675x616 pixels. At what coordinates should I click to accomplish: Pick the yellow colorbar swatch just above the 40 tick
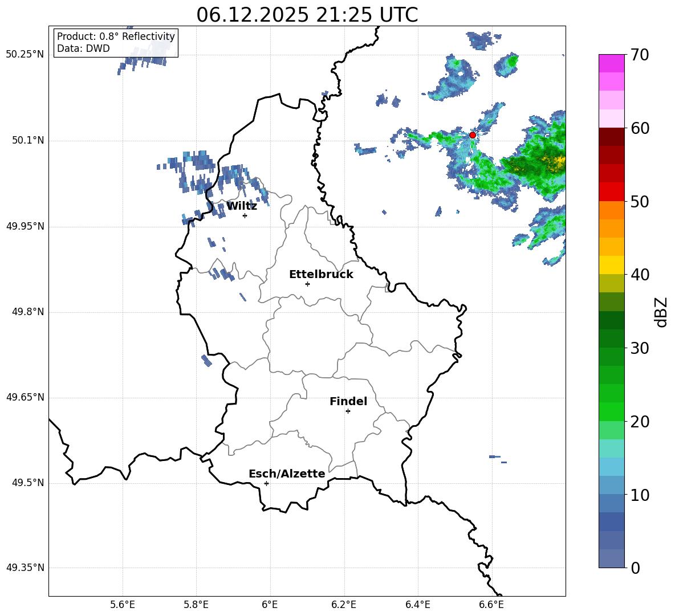(611, 266)
